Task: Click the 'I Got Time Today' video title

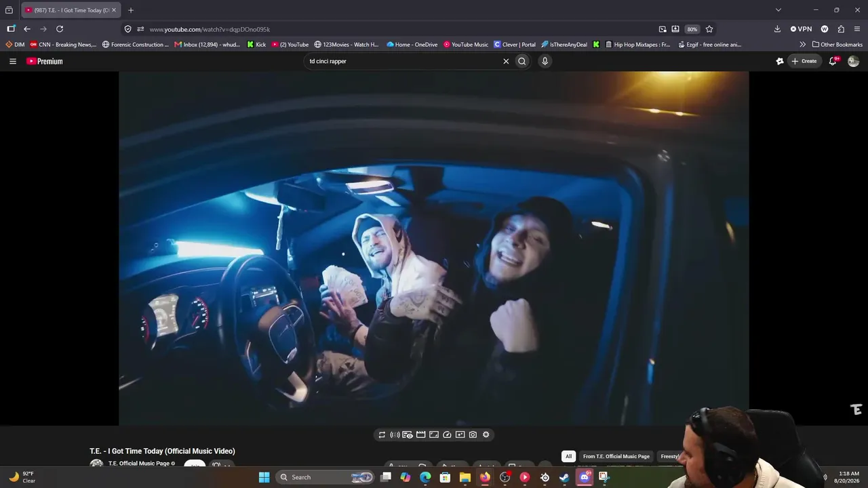Action: pyautogui.click(x=162, y=451)
